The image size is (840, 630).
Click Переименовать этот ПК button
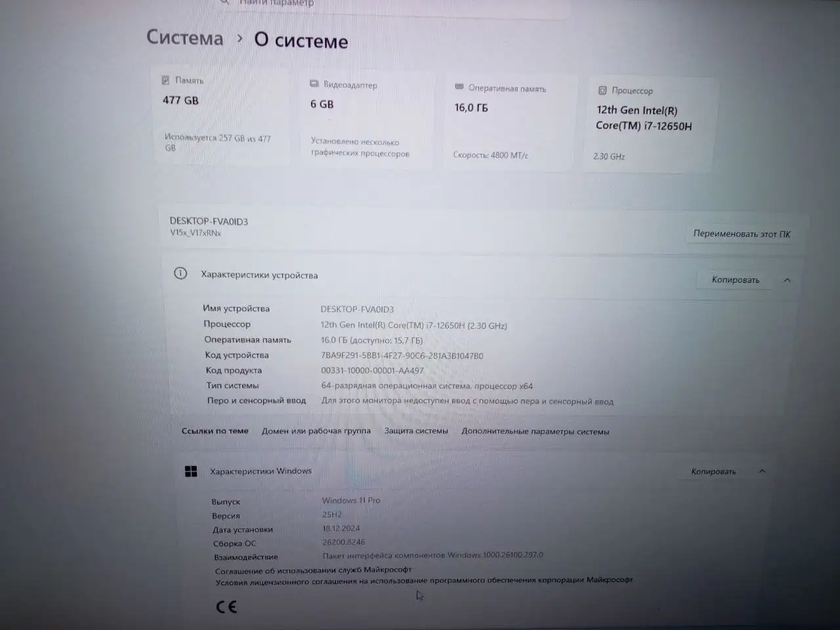click(742, 234)
